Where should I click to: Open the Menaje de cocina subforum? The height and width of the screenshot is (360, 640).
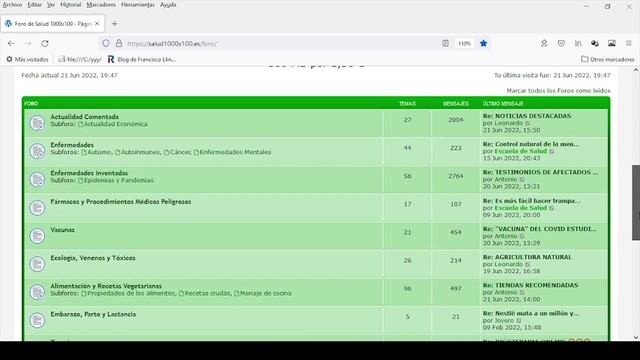(x=266, y=293)
